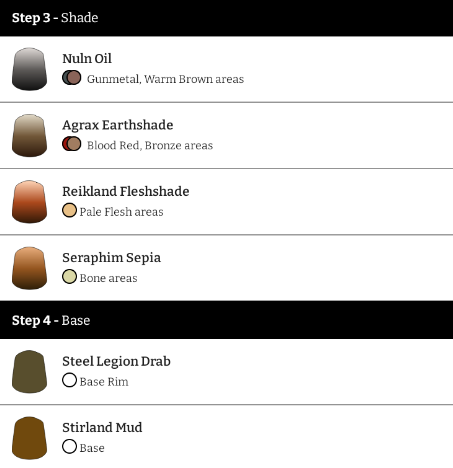Click the Gunmetal and Warm Brown swatch pair

[x=72, y=78]
